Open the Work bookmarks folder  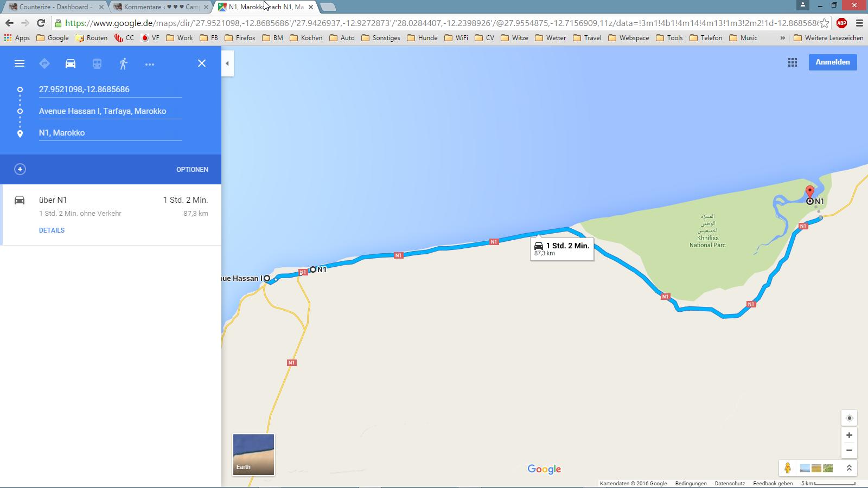coord(180,38)
